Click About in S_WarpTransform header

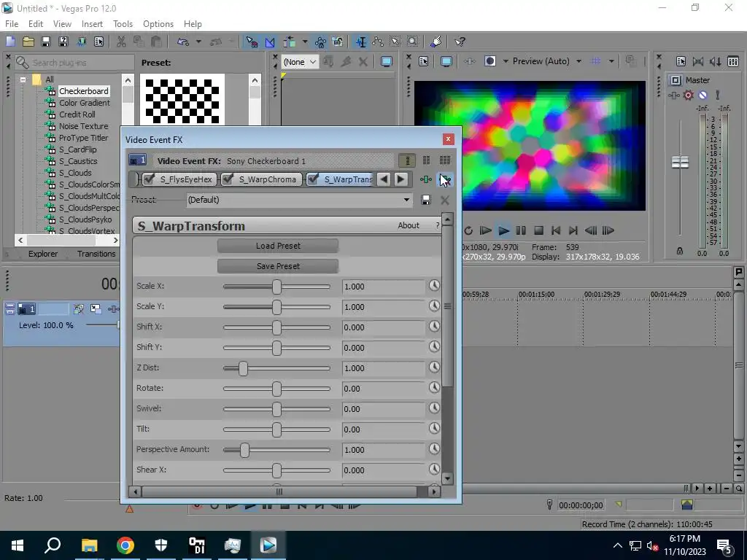point(409,226)
